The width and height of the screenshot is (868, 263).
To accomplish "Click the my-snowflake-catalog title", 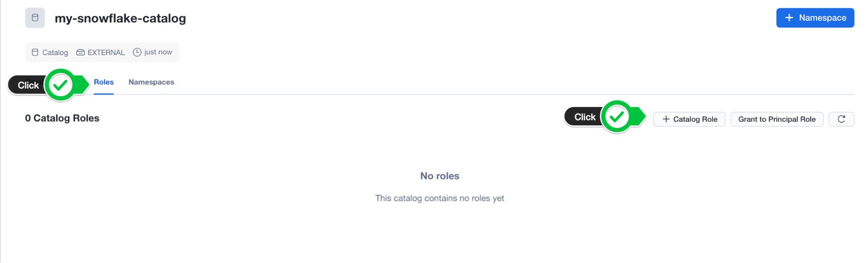I will [x=120, y=18].
